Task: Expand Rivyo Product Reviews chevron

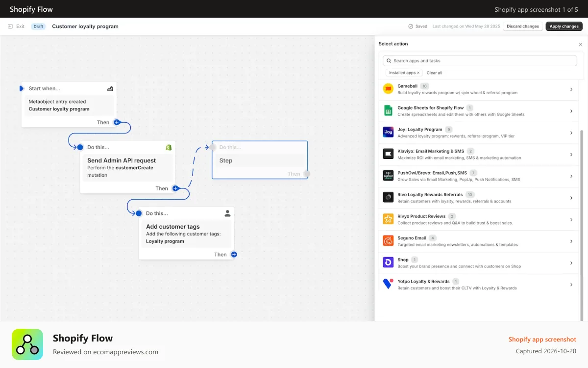Action: pyautogui.click(x=571, y=219)
